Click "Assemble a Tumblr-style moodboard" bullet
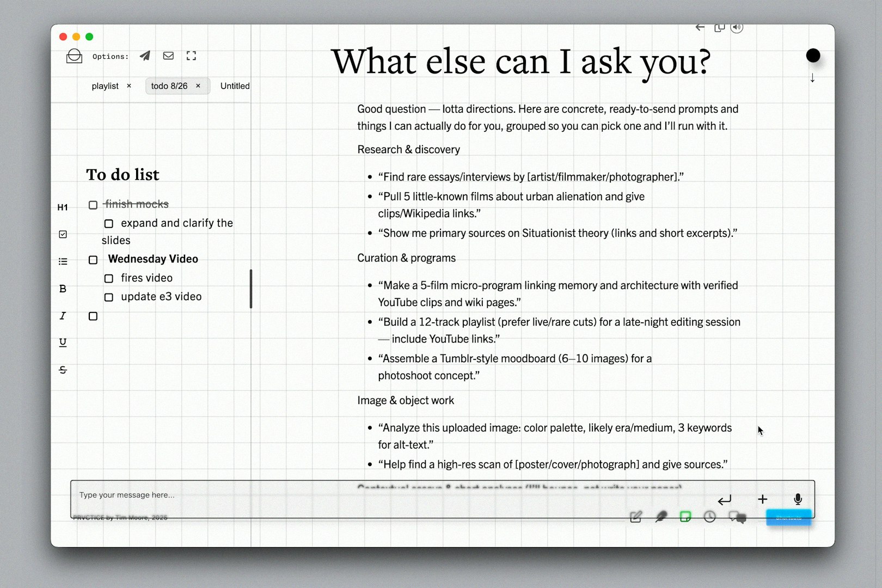 [x=514, y=367]
